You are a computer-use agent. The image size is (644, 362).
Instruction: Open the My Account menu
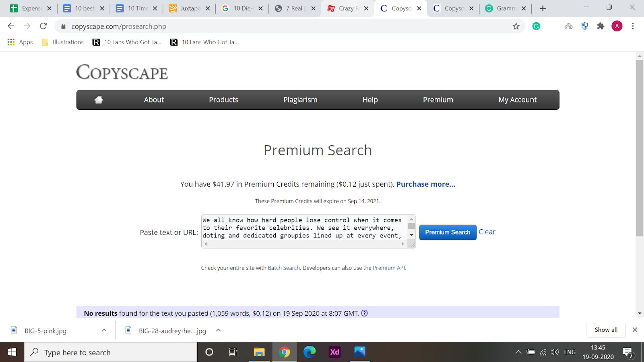click(x=518, y=100)
